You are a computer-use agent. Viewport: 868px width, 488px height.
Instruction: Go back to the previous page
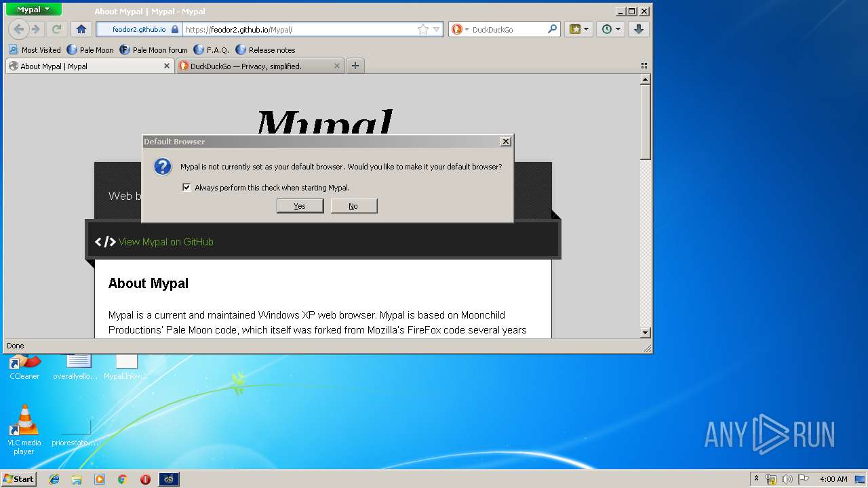[19, 29]
